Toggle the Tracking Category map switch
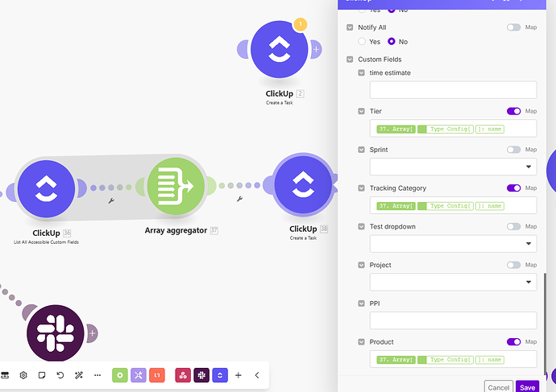556x392 pixels. point(513,188)
